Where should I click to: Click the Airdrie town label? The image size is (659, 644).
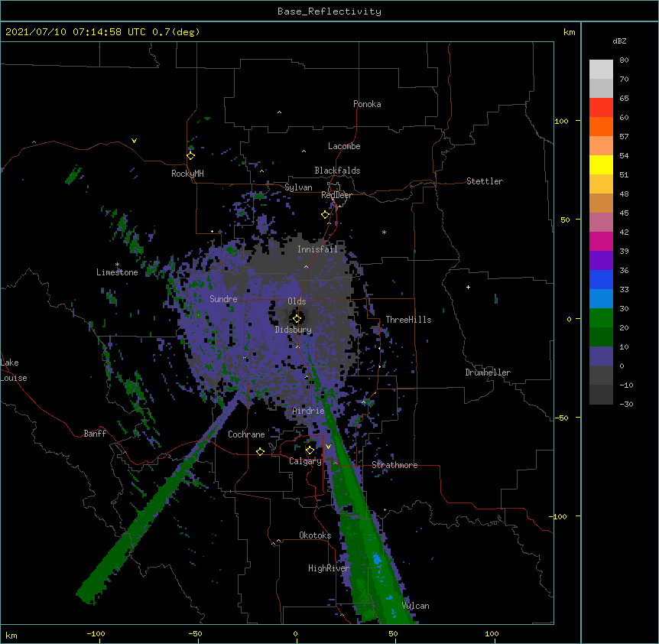click(308, 411)
